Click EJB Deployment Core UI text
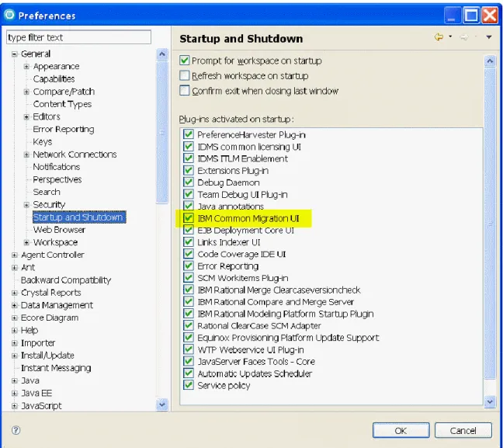Screen dimensions: 503x448 [x=245, y=231]
